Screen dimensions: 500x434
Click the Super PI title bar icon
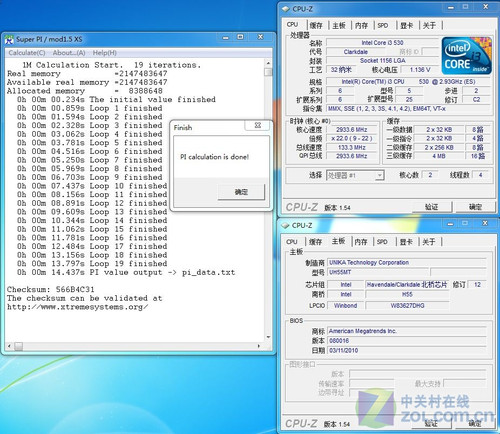(10, 39)
